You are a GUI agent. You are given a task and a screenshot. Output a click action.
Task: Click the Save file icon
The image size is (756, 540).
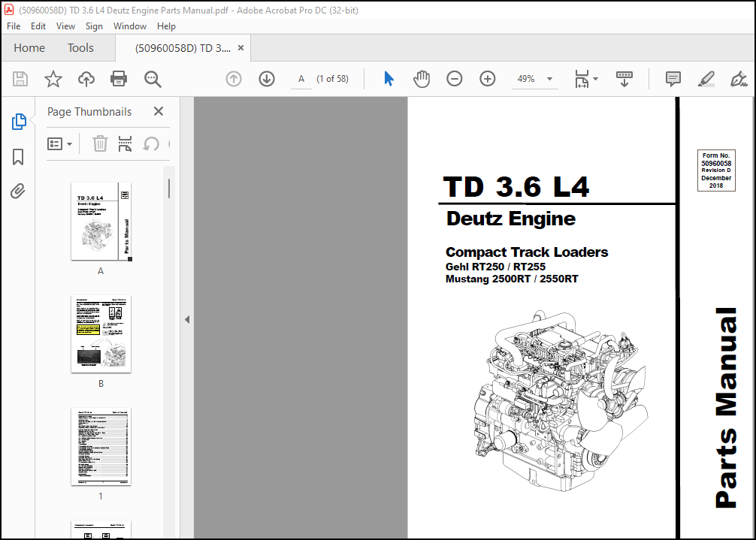click(20, 79)
